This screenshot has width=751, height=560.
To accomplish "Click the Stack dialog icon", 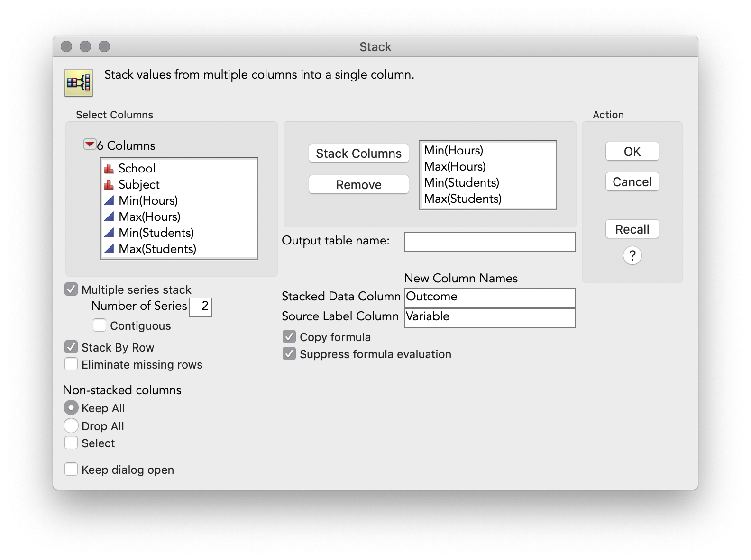I will (79, 83).
